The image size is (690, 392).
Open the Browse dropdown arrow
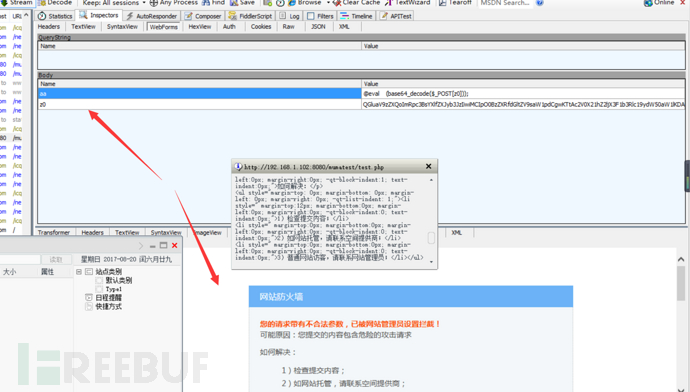click(x=328, y=3)
